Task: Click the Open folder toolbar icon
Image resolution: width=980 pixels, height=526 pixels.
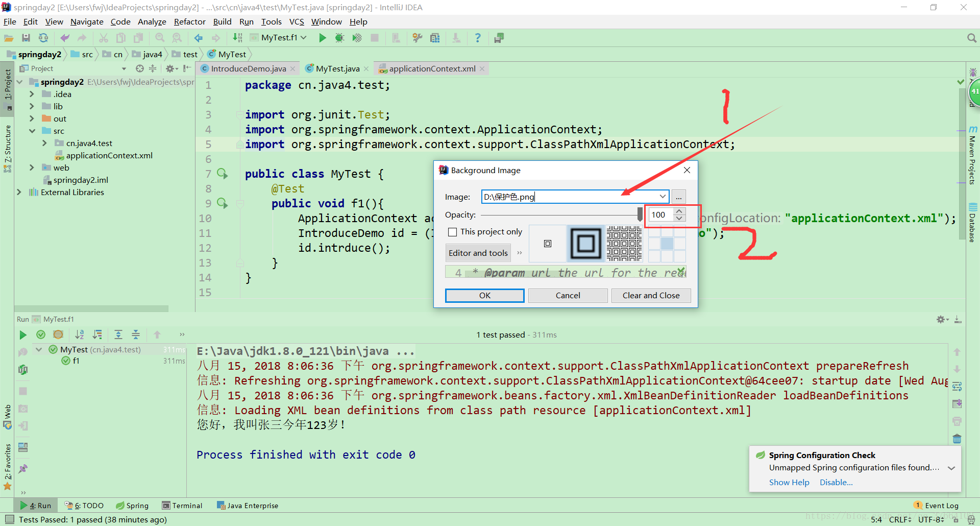Action: (9, 38)
